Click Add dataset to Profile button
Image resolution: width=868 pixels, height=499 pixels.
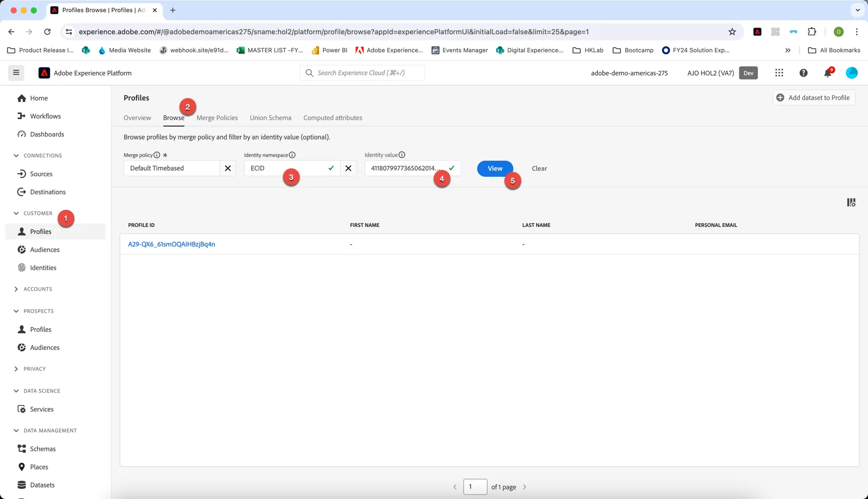pos(814,98)
